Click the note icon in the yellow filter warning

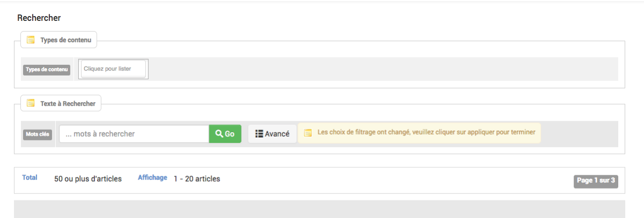[308, 132]
